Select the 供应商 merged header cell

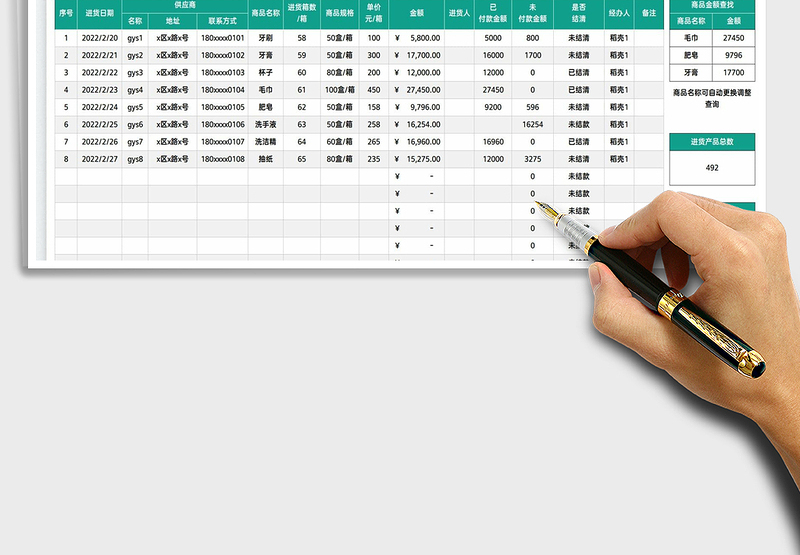185,5
